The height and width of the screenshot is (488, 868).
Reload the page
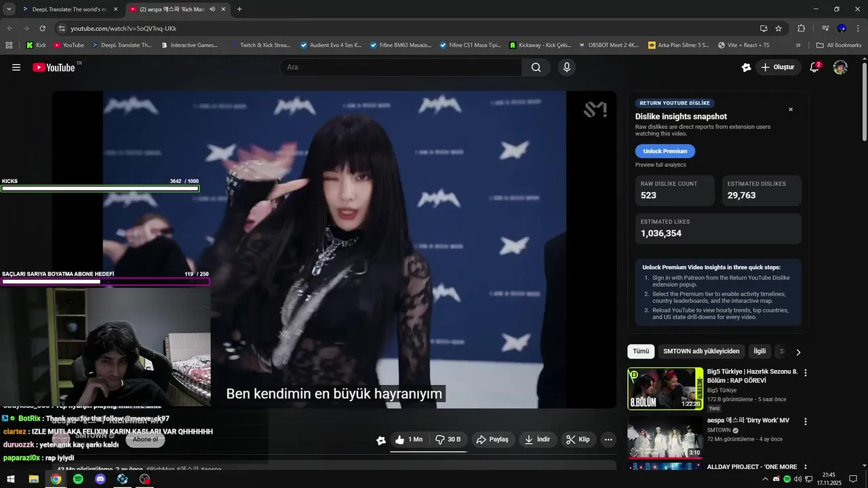[x=42, y=28]
